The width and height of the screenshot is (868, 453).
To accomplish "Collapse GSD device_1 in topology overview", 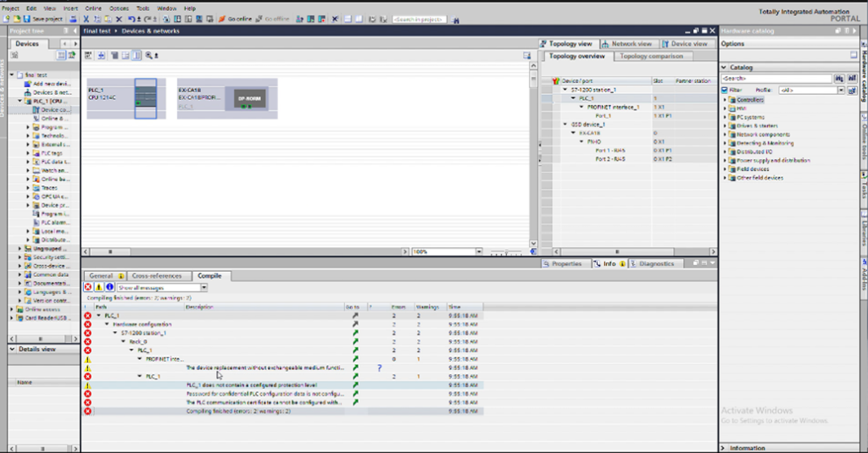I will click(565, 124).
